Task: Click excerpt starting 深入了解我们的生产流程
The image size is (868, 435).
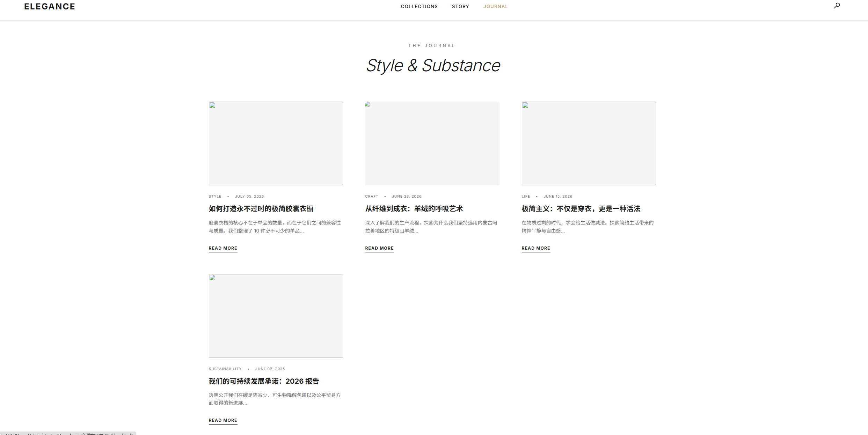Action: tap(431, 227)
